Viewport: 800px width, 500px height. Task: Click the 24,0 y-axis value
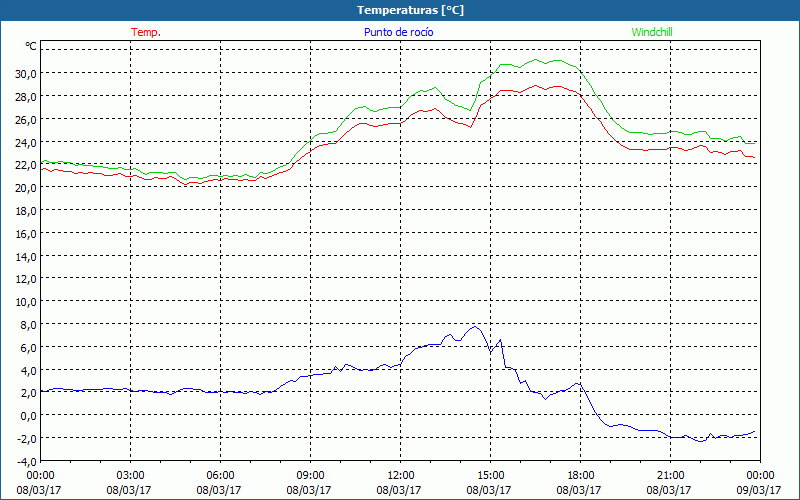(x=26, y=142)
